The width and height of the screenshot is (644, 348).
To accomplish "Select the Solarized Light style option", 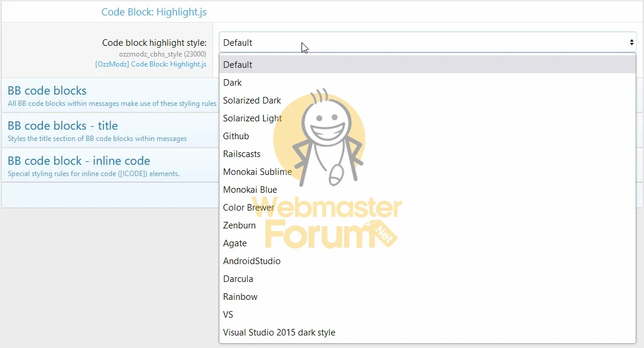I will point(428,118).
